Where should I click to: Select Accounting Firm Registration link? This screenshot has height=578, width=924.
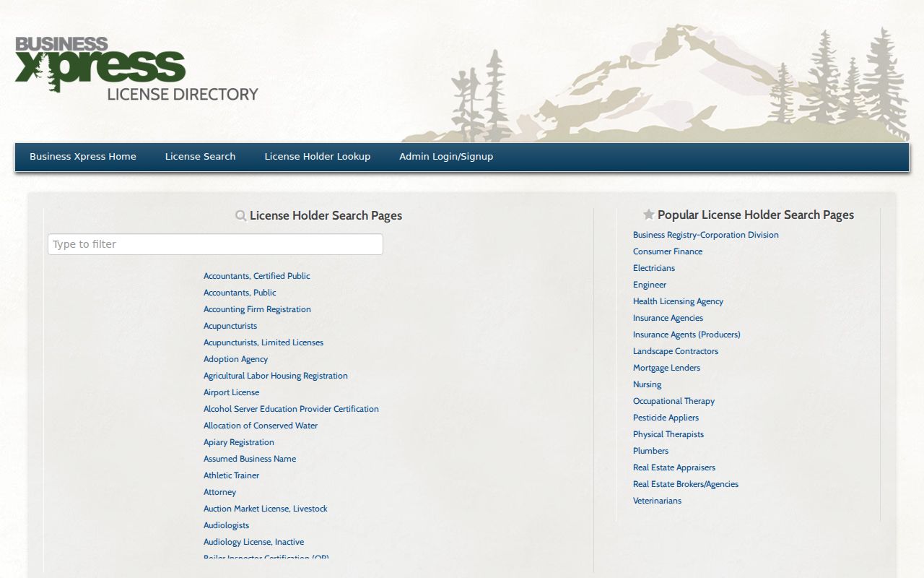pos(257,309)
